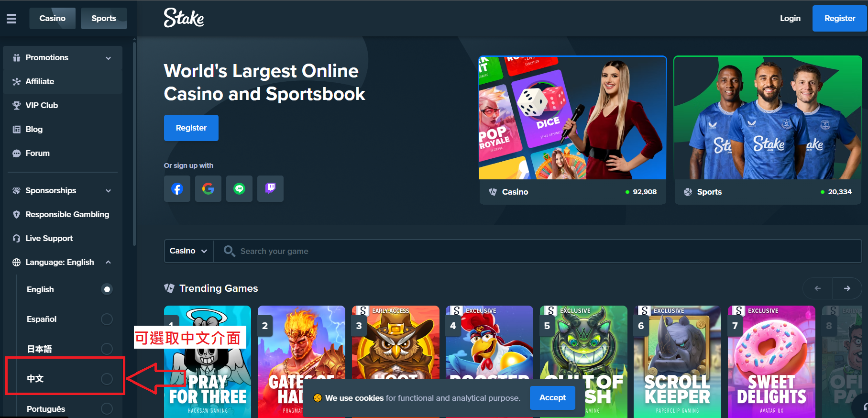Select the 日本語 language radio button
Image resolution: width=868 pixels, height=418 pixels.
[x=107, y=349]
